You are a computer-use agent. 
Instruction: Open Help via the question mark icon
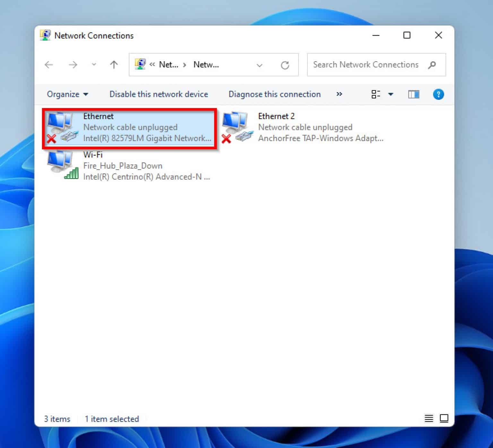(438, 94)
